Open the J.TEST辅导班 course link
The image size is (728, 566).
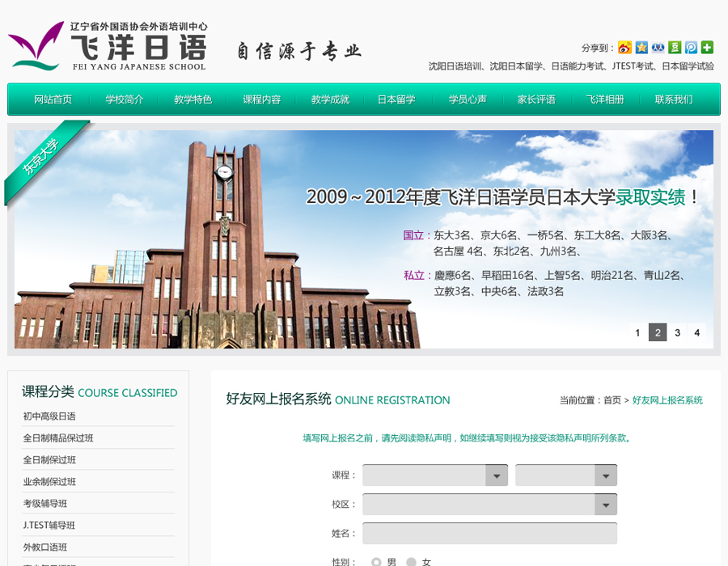tap(49, 526)
